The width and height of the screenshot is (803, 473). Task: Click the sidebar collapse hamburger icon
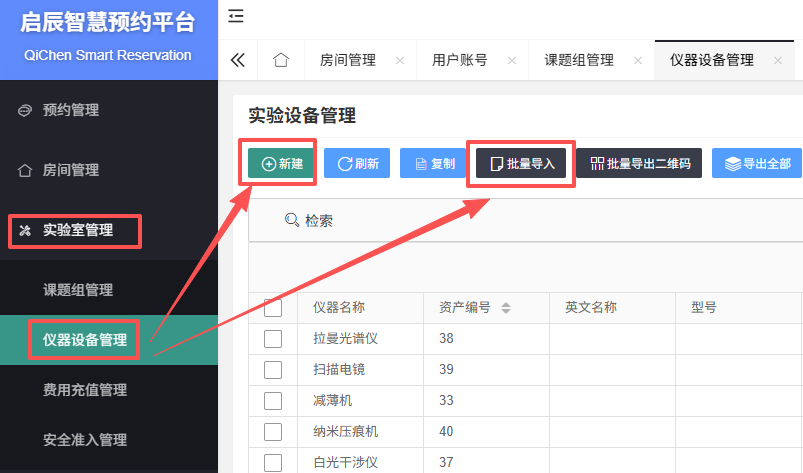pos(235,16)
